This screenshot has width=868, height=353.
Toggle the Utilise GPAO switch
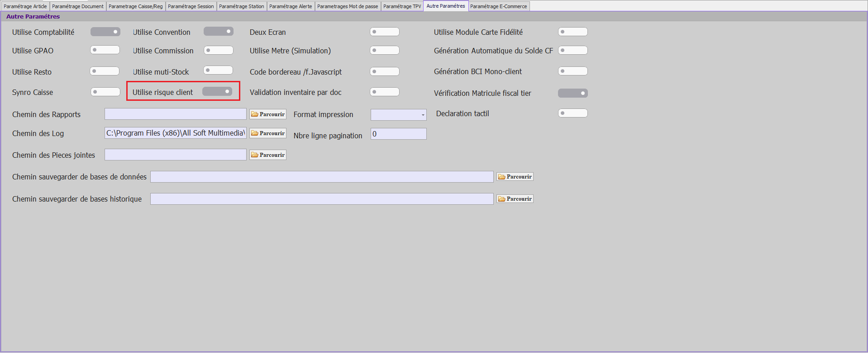pyautogui.click(x=105, y=50)
